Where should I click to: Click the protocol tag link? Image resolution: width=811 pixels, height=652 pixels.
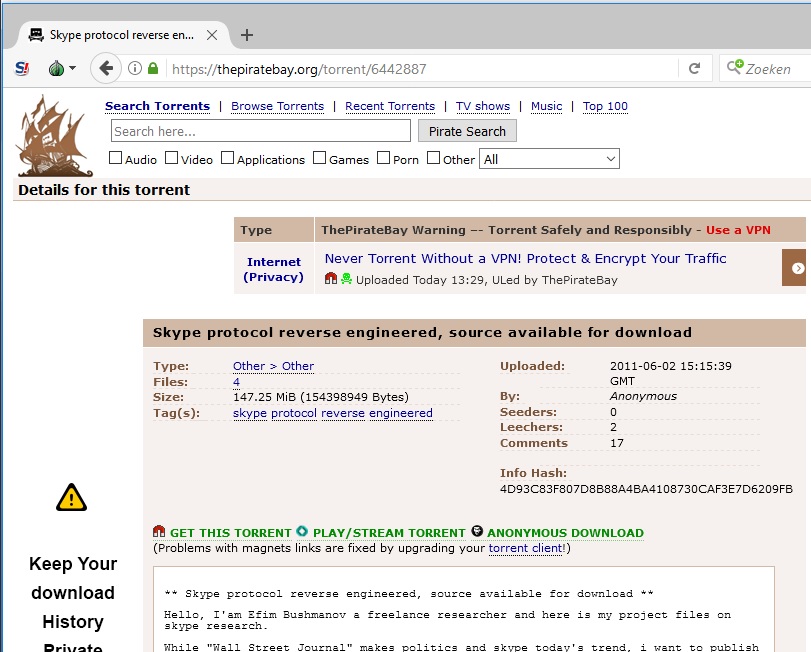[x=294, y=413]
